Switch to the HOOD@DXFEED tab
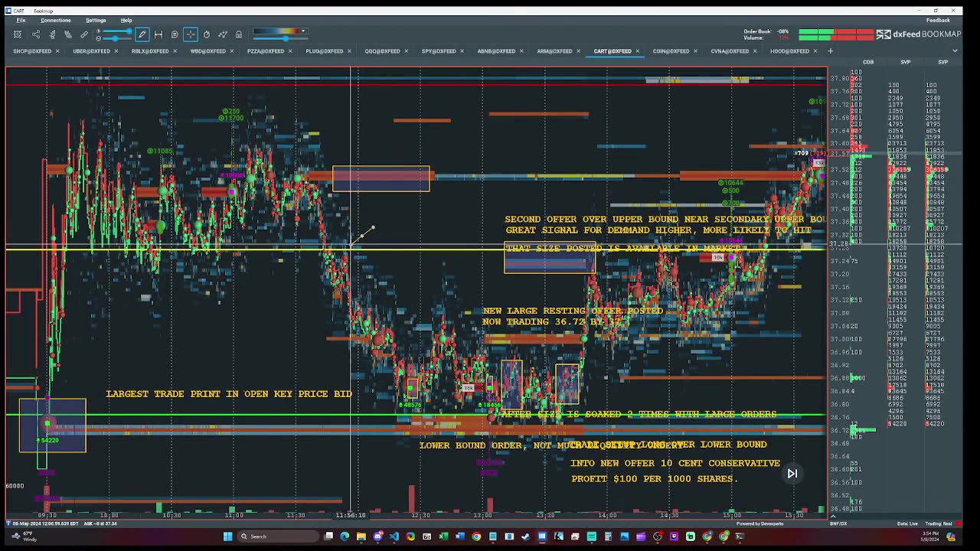The image size is (980, 551). point(789,51)
